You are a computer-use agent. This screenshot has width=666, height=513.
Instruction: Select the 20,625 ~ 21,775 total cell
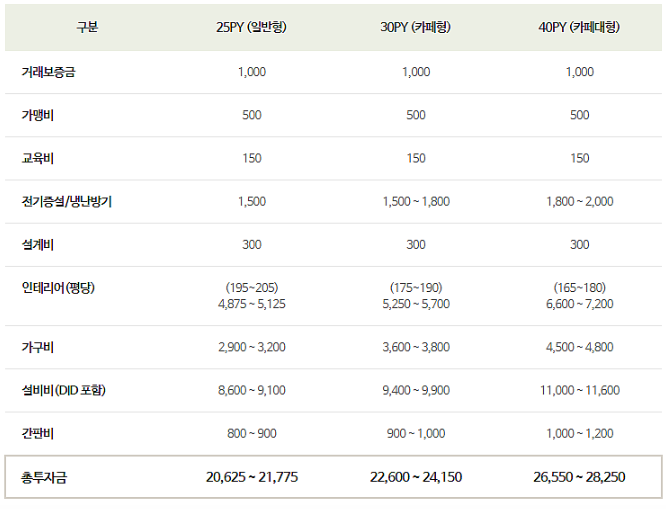252,477
